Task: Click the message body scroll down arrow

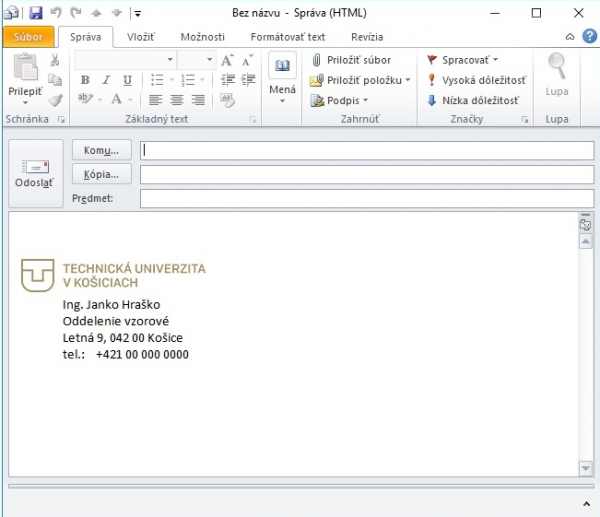Action: [x=586, y=468]
